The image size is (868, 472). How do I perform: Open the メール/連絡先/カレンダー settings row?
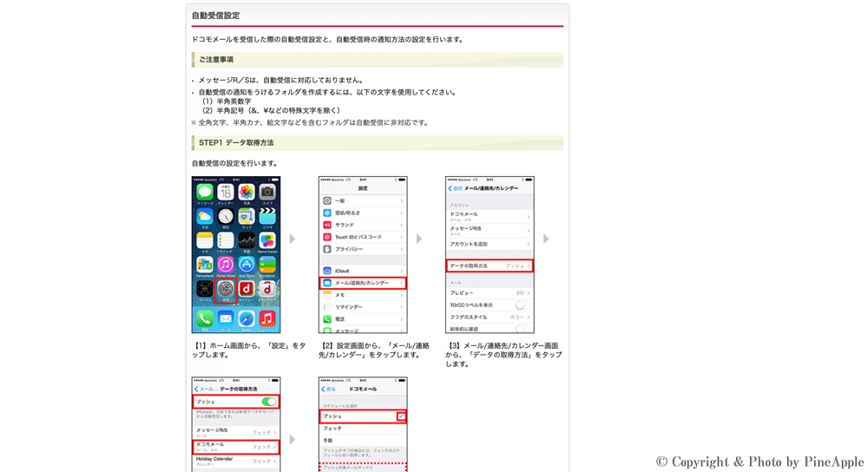(363, 283)
